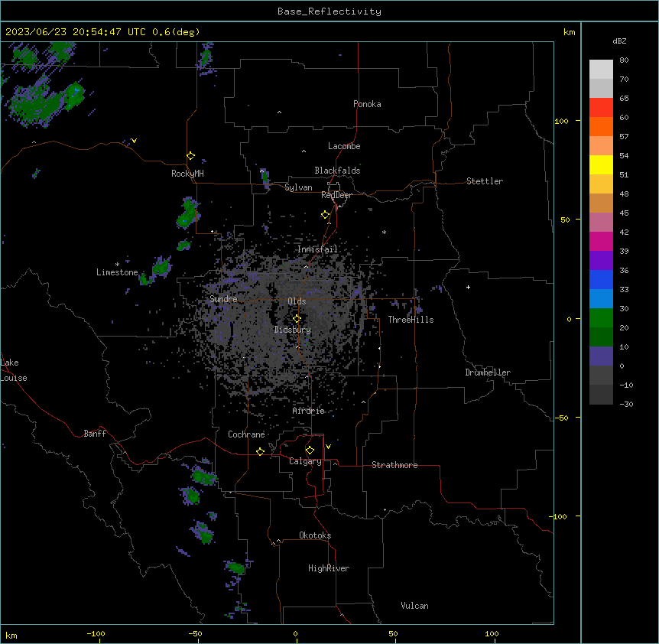
Task: Click the yellow diamond marker near RockyMH
Action: click(x=191, y=156)
